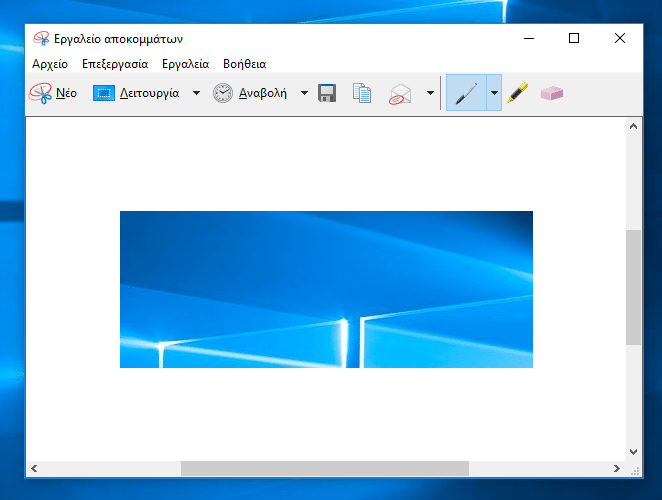662x500 pixels.
Task: Click the horizontal scrollbar right arrow
Action: [617, 468]
